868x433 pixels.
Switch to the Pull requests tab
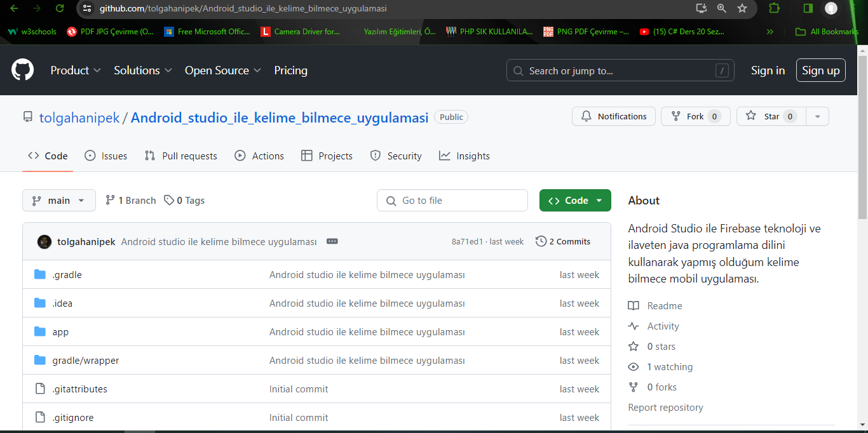click(x=181, y=156)
